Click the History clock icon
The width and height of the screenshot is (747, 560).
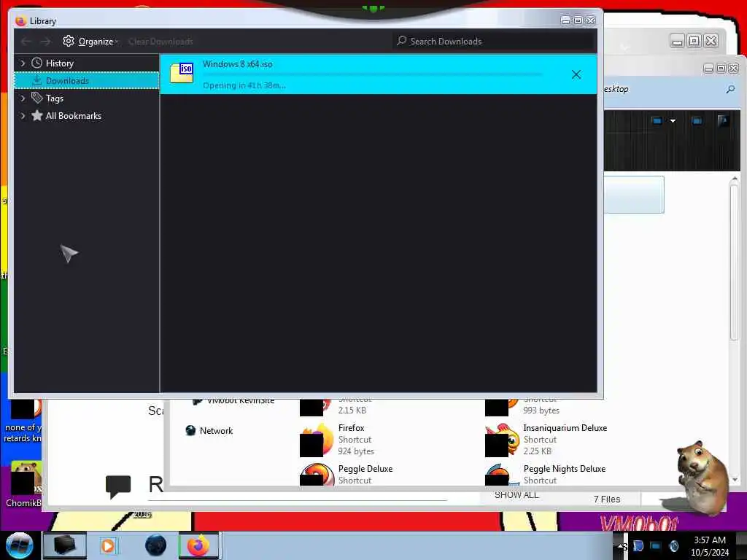pos(36,63)
